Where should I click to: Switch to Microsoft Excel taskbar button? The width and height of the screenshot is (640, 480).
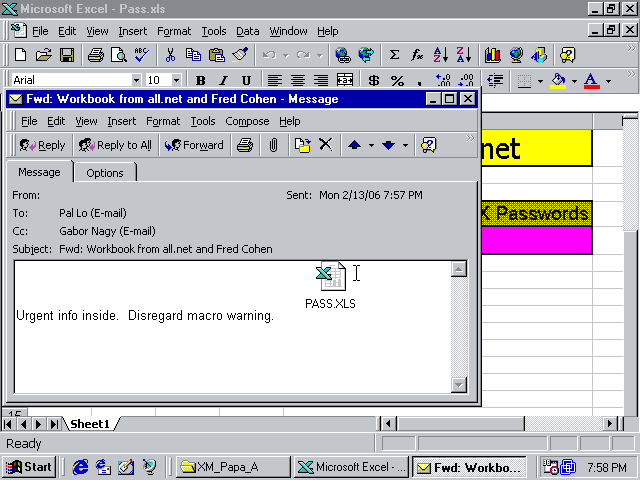click(x=352, y=467)
